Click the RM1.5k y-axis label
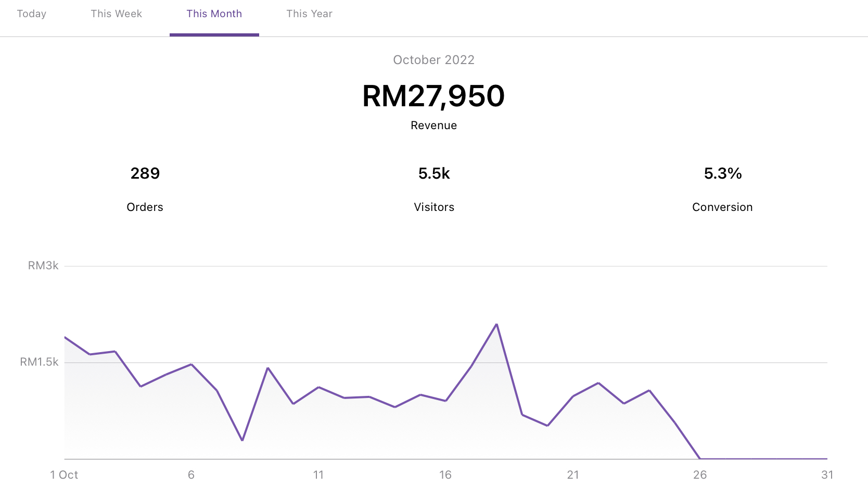Viewport: 868px width, 499px height. (39, 362)
